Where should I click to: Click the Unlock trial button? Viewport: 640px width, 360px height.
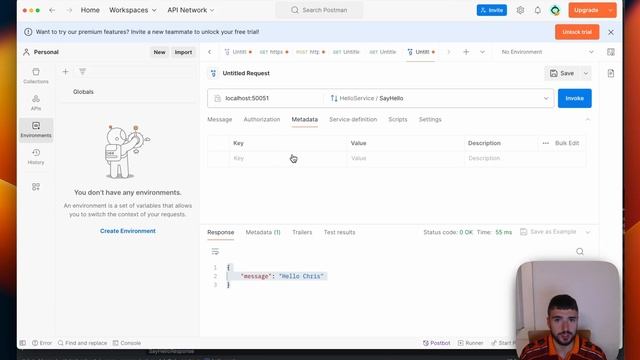[577, 32]
